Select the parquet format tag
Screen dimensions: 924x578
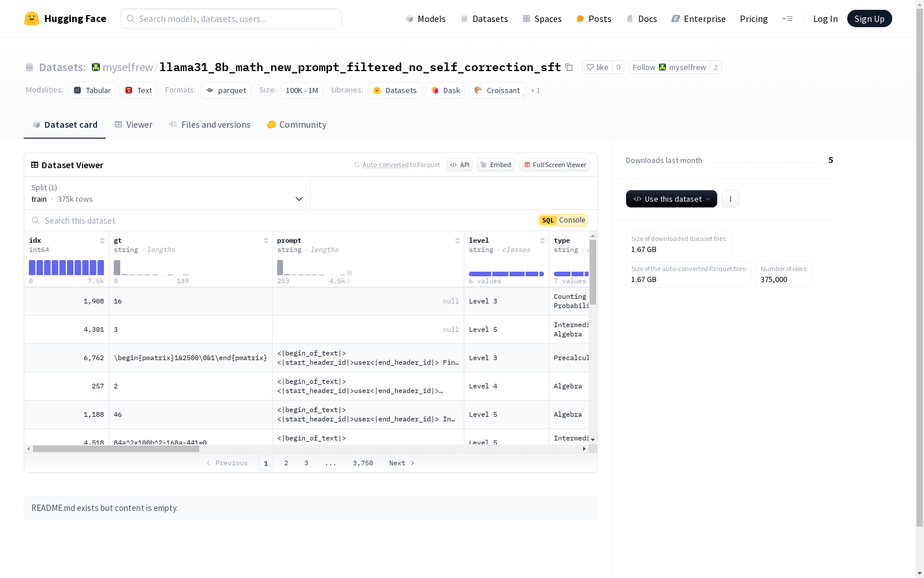point(226,90)
